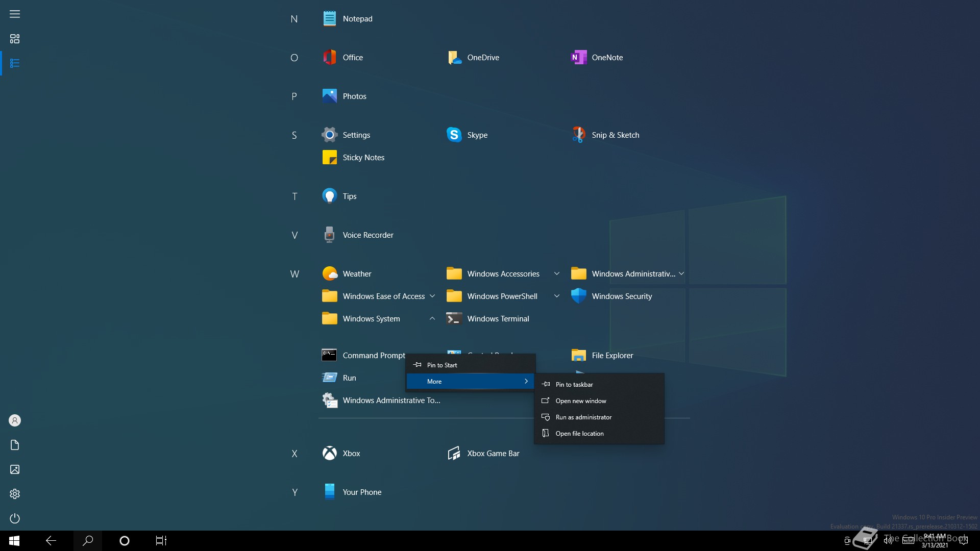The height and width of the screenshot is (551, 980).
Task: Click the letter S group header
Action: tap(294, 136)
